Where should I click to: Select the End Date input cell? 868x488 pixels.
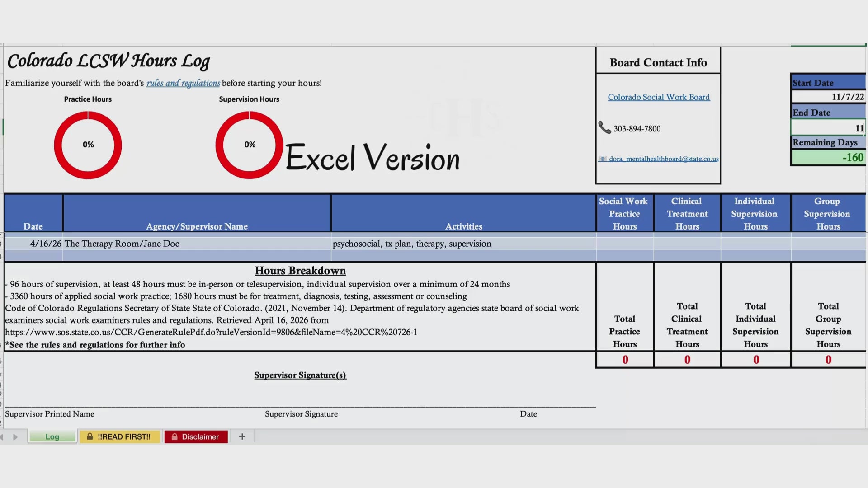point(827,128)
